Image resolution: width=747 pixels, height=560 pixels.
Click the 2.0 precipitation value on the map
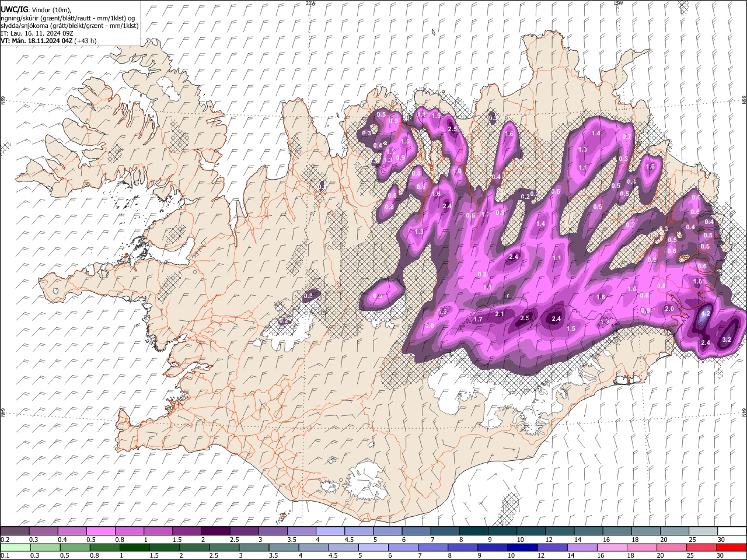coord(669,309)
